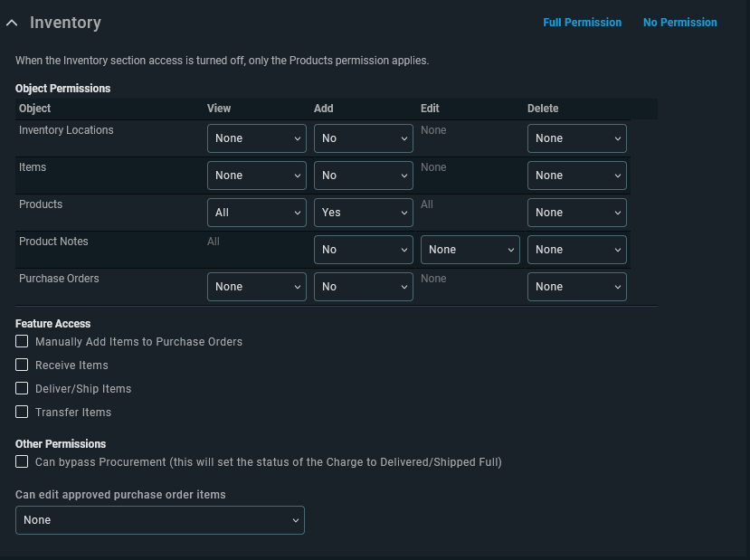Open Products View dropdown set to All

pyautogui.click(x=257, y=213)
